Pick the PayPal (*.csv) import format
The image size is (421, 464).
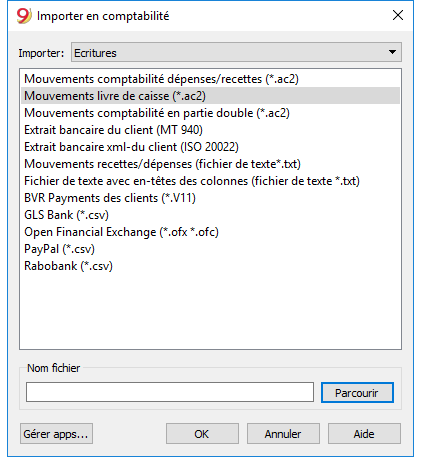[x=210, y=249]
